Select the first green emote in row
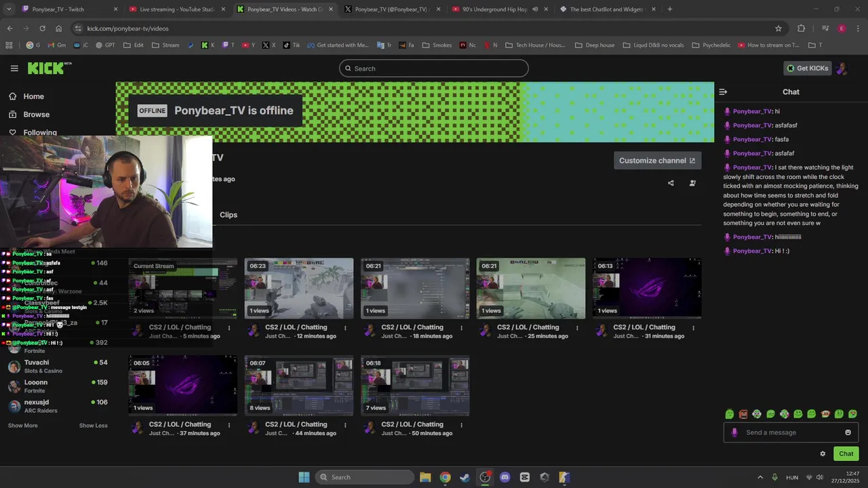868x488 pixels. click(730, 414)
